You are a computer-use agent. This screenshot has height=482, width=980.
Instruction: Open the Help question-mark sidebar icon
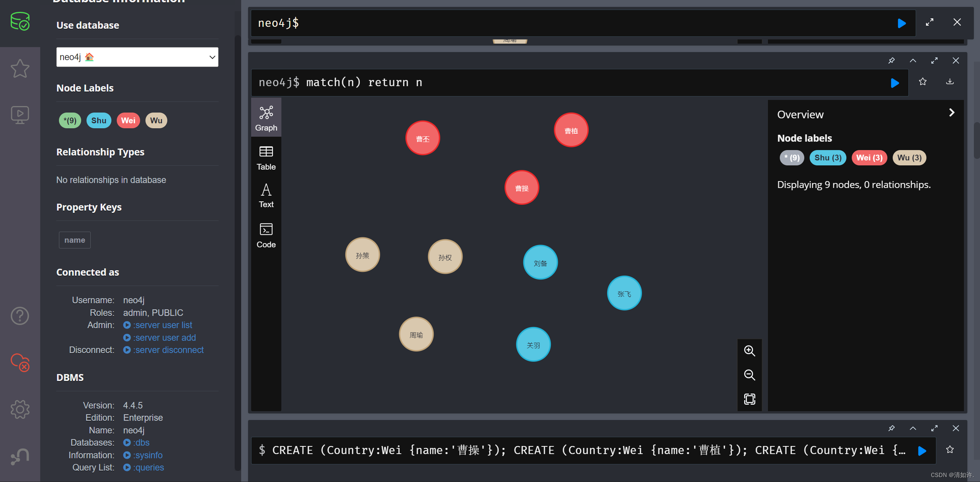click(20, 316)
